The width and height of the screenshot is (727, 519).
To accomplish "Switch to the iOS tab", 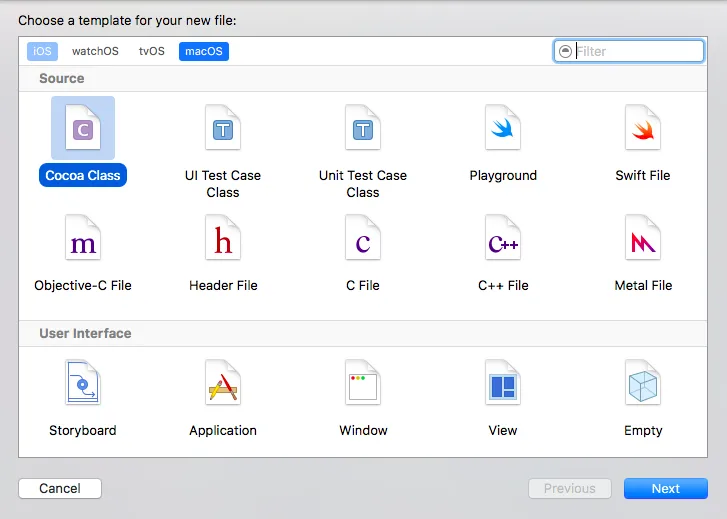I will click(42, 51).
